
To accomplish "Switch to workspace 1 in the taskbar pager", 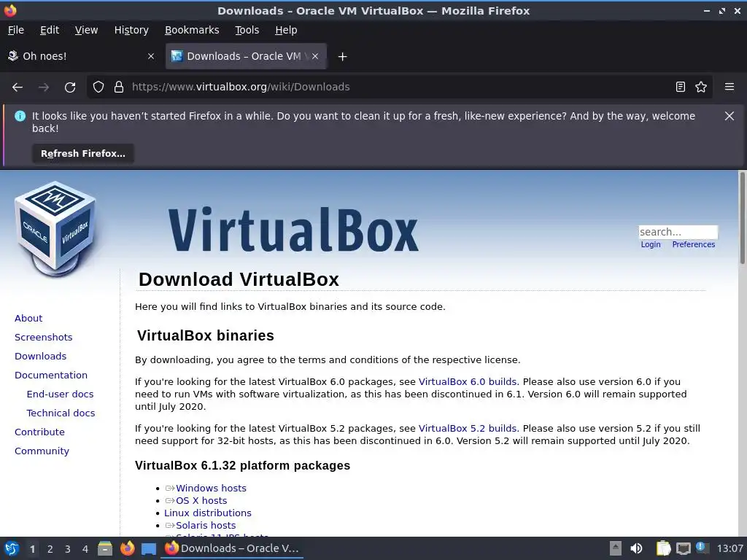I will click(x=32, y=549).
